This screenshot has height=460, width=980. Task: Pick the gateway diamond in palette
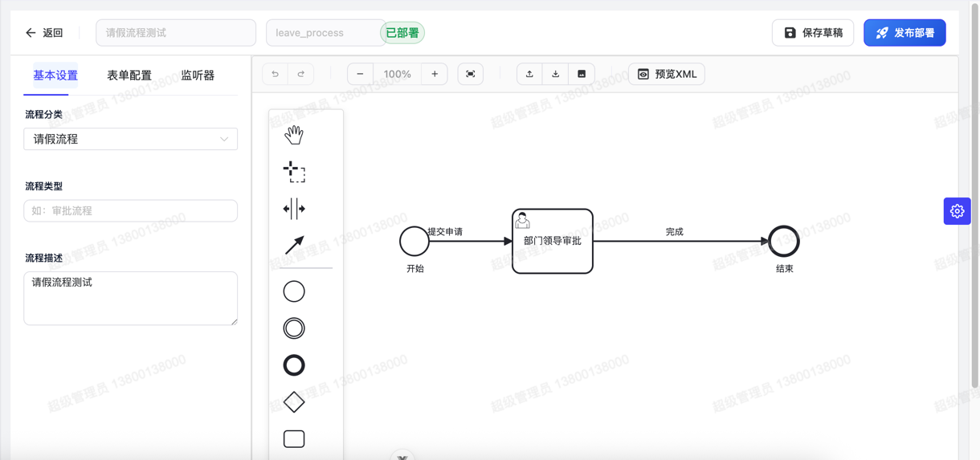294,402
